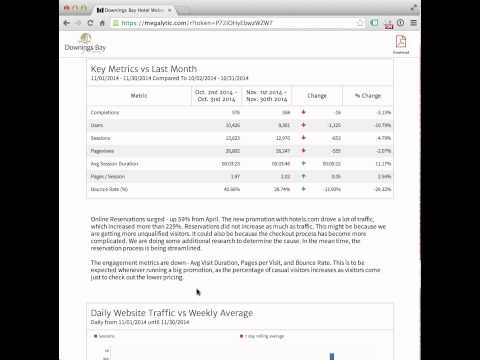Click the red down arrow in Completions row

click(303, 112)
